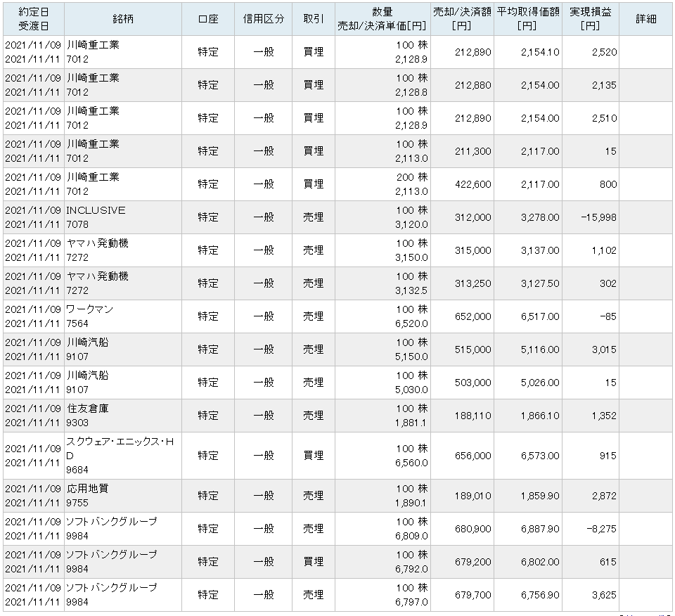This screenshot has height=616, width=675.
Task: Click settlement amount 313,250
Action: pos(472,283)
